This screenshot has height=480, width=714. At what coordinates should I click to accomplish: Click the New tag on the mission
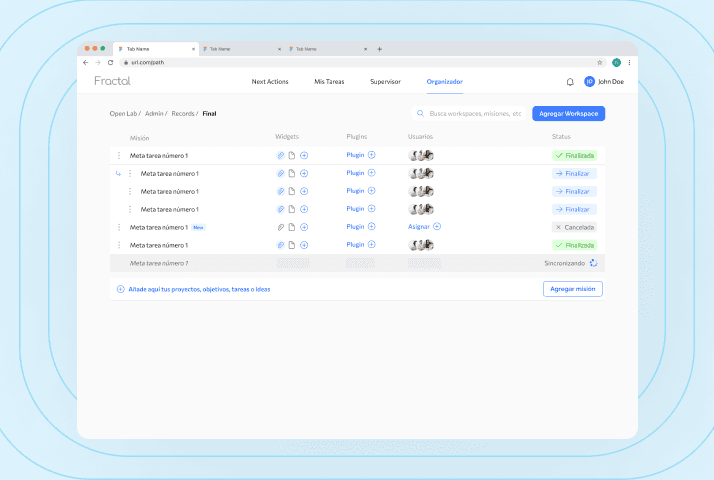click(x=198, y=227)
